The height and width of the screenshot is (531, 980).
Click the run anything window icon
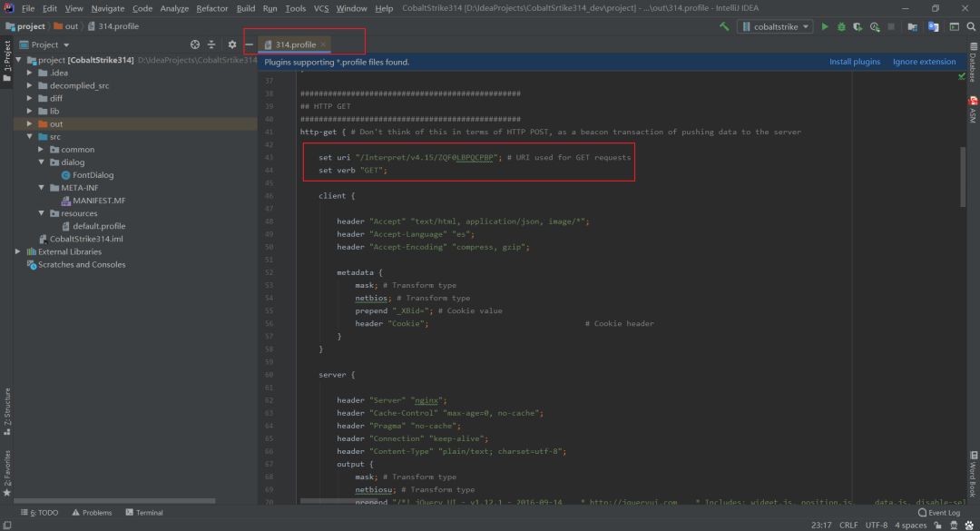pyautogui.click(x=955, y=26)
